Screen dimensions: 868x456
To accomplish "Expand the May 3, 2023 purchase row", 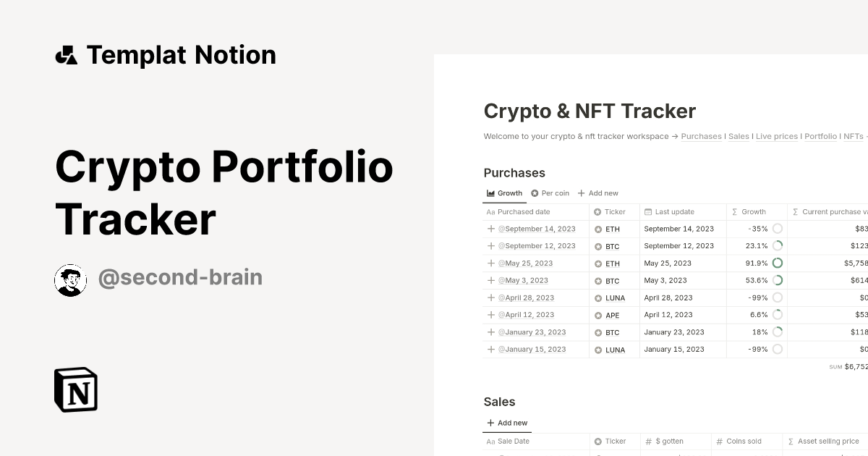I will point(490,280).
